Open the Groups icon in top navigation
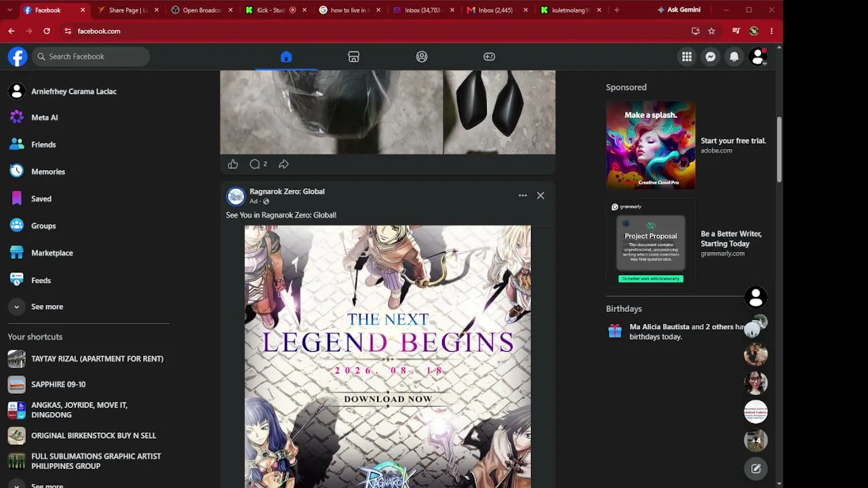 (422, 57)
